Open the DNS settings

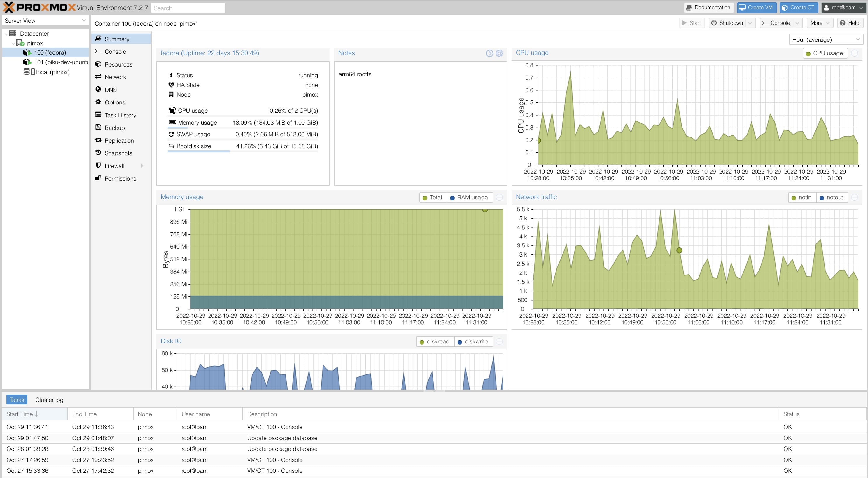tap(121, 90)
